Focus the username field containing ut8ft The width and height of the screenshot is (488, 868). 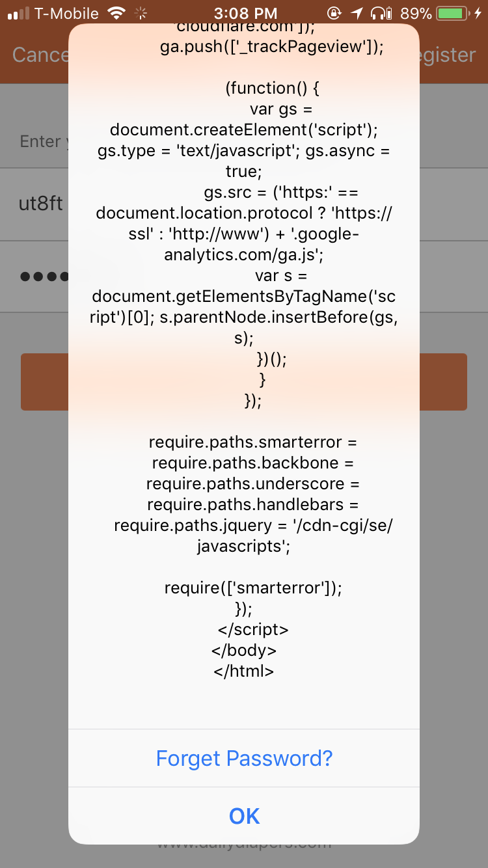tap(36, 204)
